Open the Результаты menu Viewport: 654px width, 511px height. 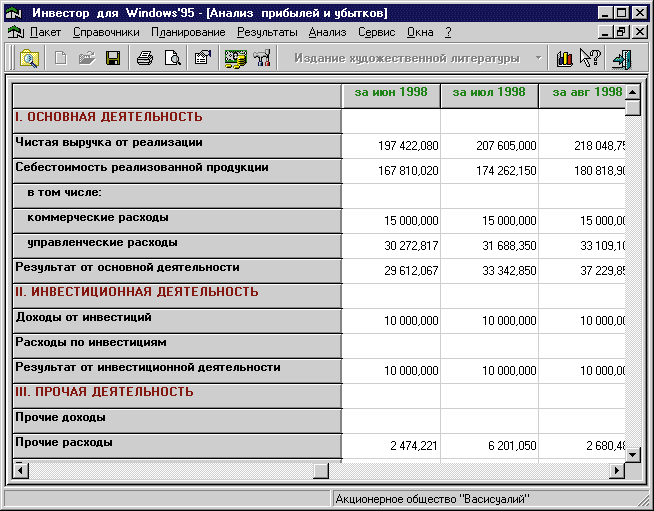tap(267, 32)
